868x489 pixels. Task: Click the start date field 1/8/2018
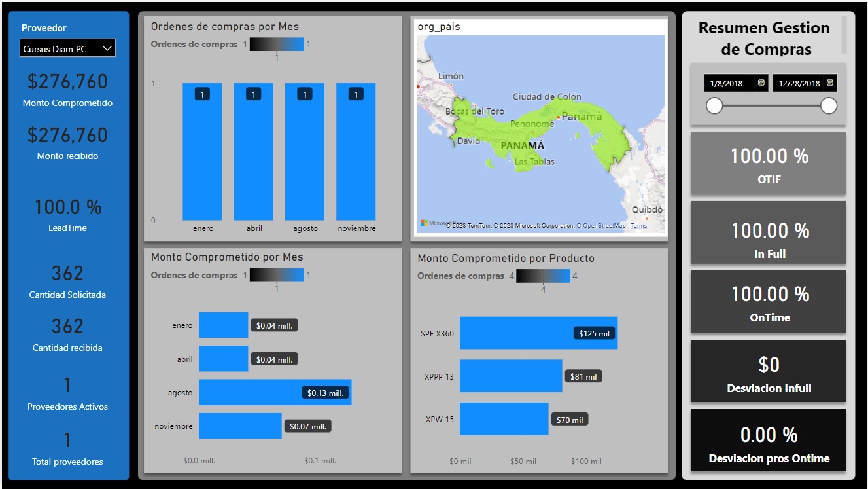coord(728,83)
